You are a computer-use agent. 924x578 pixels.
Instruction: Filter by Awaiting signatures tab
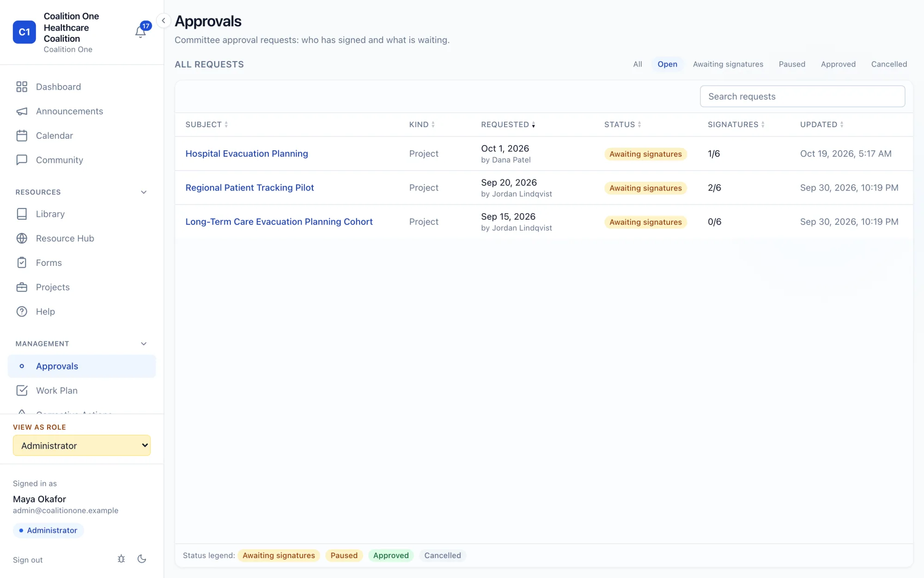point(728,64)
